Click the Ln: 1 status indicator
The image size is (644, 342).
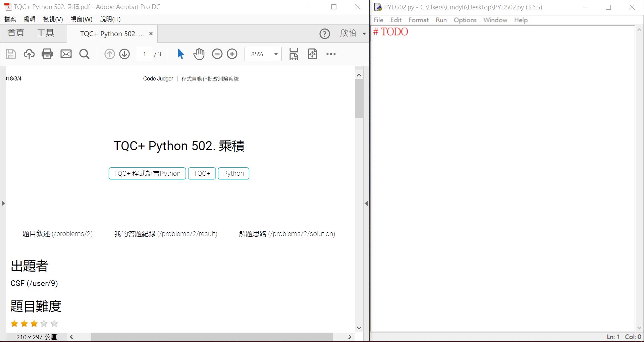(x=613, y=337)
